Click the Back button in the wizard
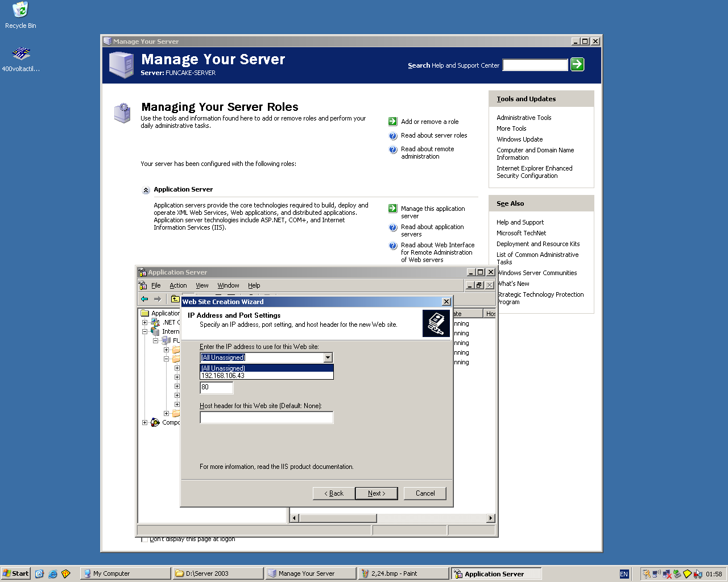This screenshot has height=582, width=728. pos(334,493)
